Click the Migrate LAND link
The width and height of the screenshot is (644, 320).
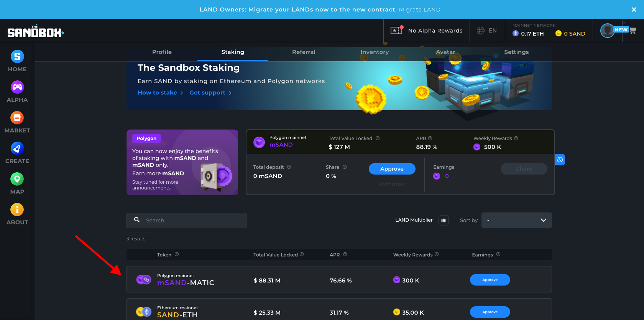[420, 10]
